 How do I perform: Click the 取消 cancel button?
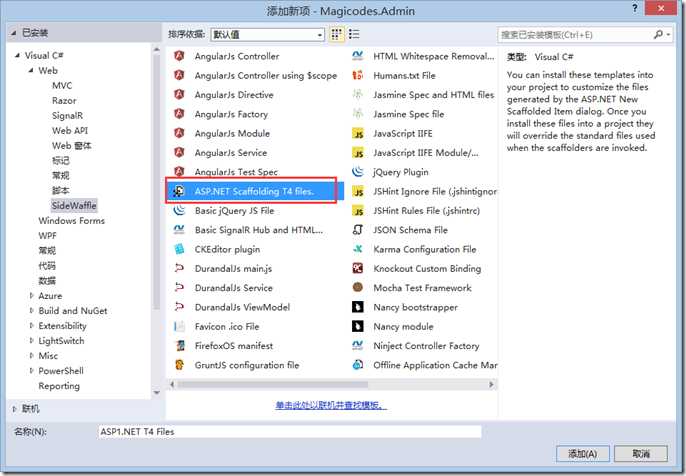point(641,454)
